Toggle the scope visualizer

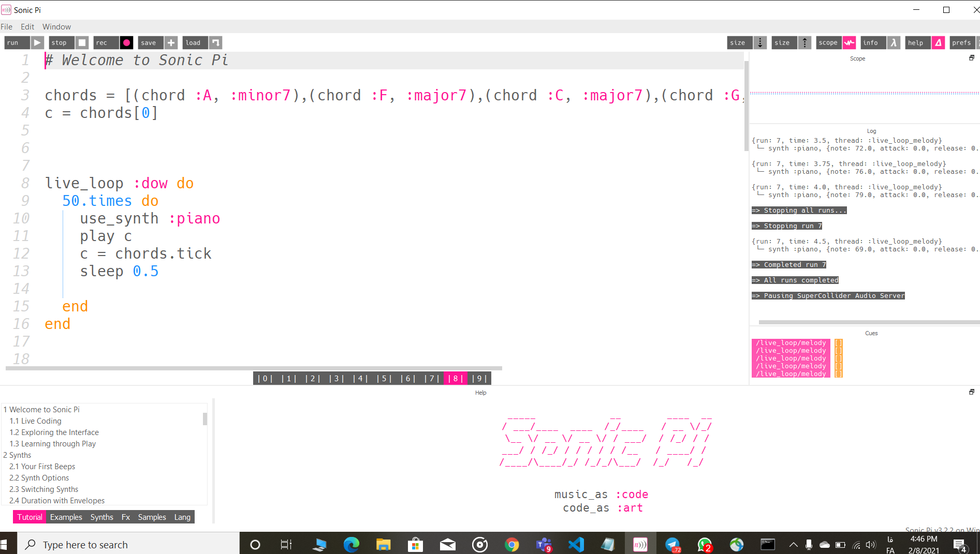(836, 43)
